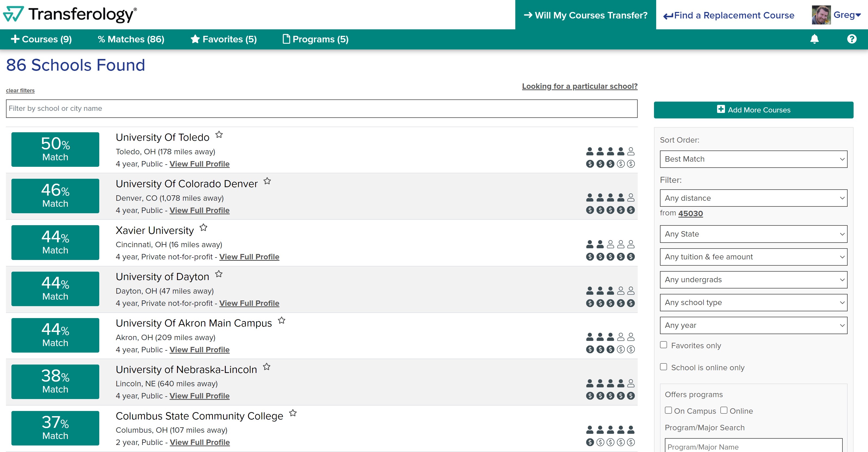Viewport: 868px width, 452px height.
Task: Star University Of Colorado Denver as favorite
Action: 267,181
